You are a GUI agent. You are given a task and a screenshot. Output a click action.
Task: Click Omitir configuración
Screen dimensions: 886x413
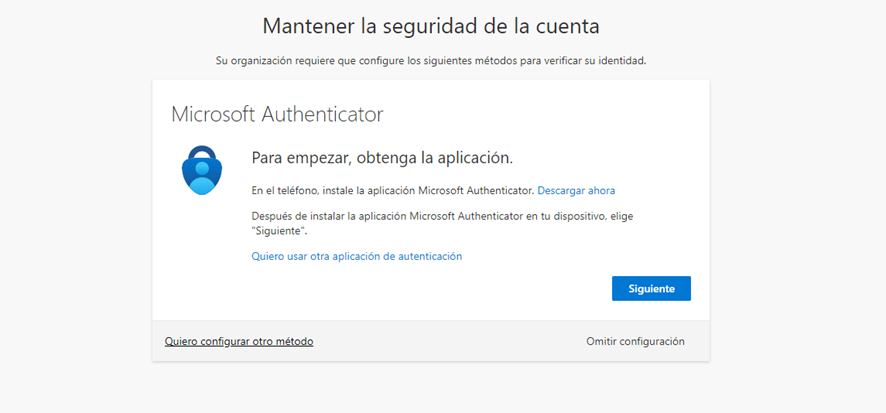click(x=635, y=341)
